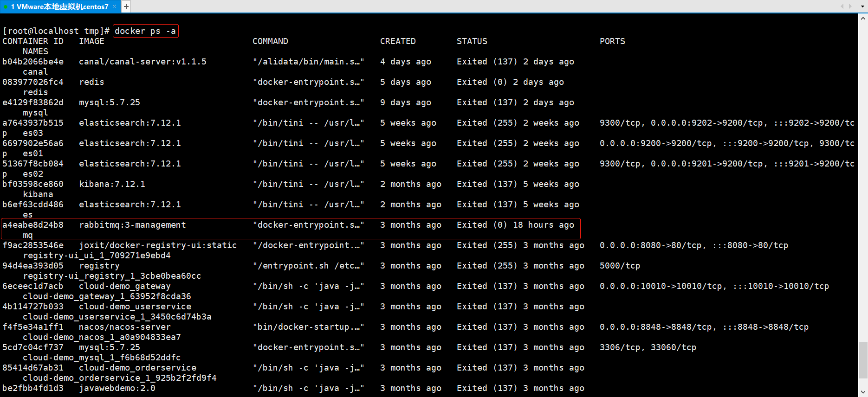Click image 'kibana:7.12.1'

click(112, 184)
